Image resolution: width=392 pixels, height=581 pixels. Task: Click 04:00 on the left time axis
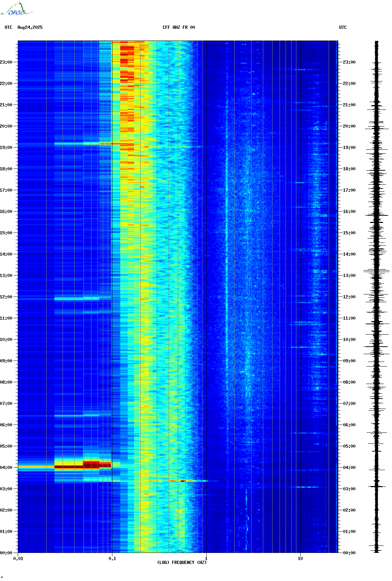6,468
